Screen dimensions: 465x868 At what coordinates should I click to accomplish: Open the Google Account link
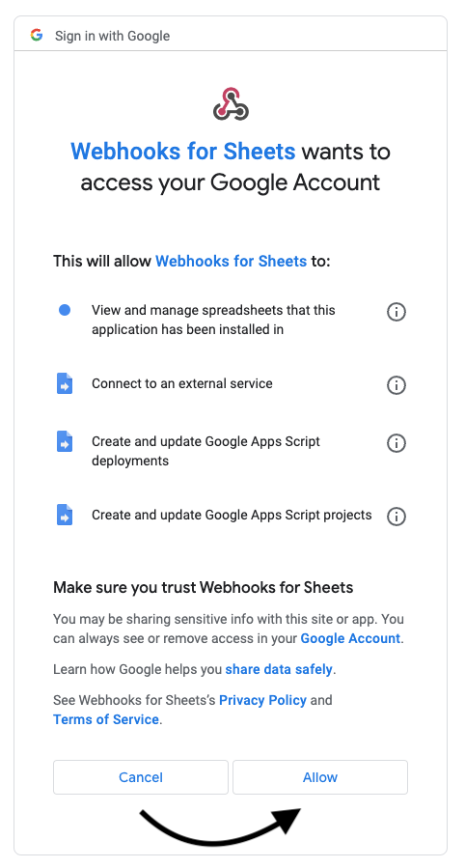(x=350, y=638)
